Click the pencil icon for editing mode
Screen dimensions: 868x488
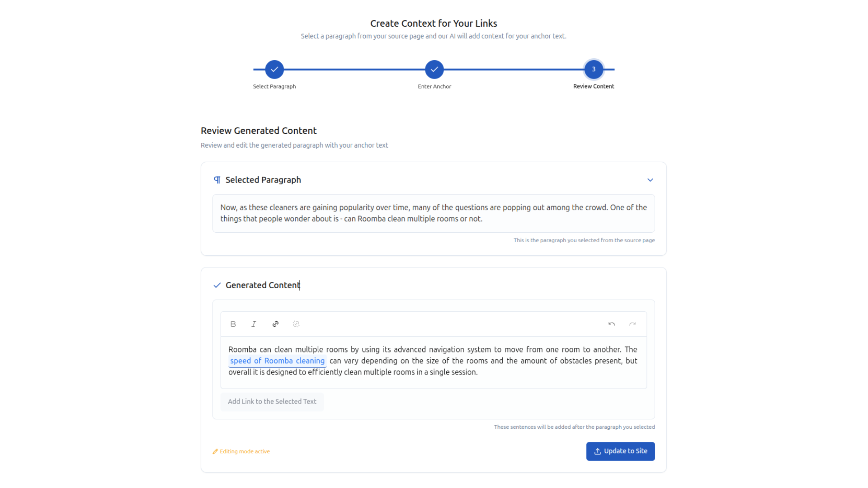pos(215,451)
